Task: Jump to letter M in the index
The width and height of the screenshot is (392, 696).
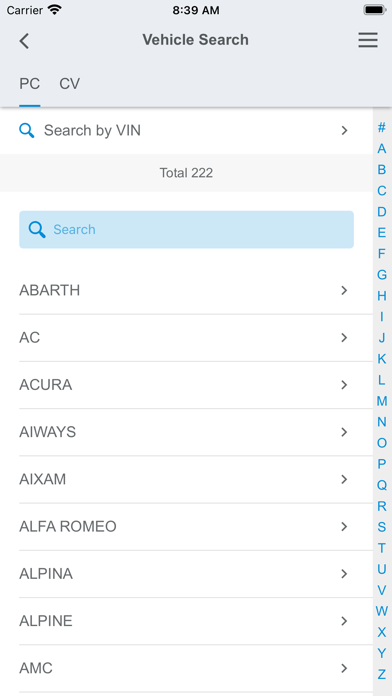Action: click(382, 401)
